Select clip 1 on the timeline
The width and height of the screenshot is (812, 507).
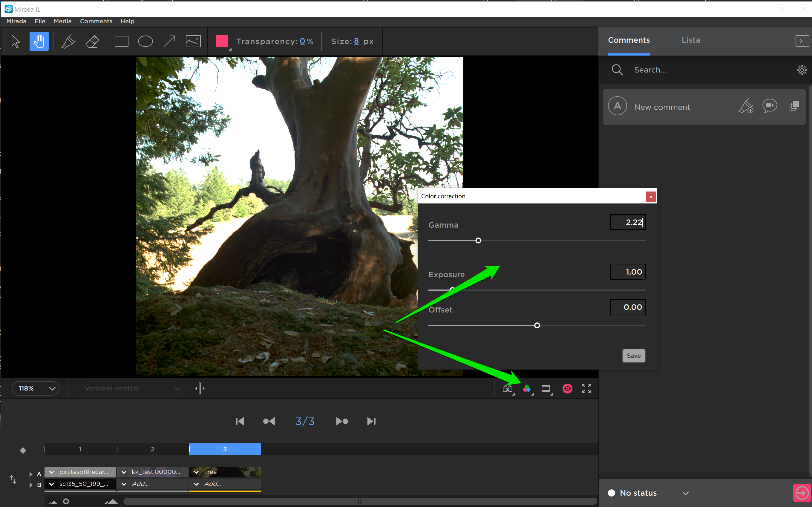[x=80, y=449]
